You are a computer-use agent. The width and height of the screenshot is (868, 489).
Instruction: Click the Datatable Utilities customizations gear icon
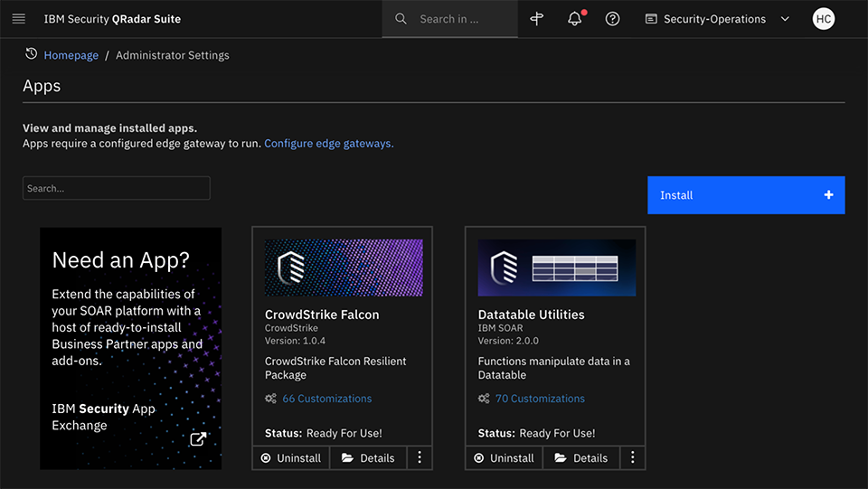[x=484, y=399]
